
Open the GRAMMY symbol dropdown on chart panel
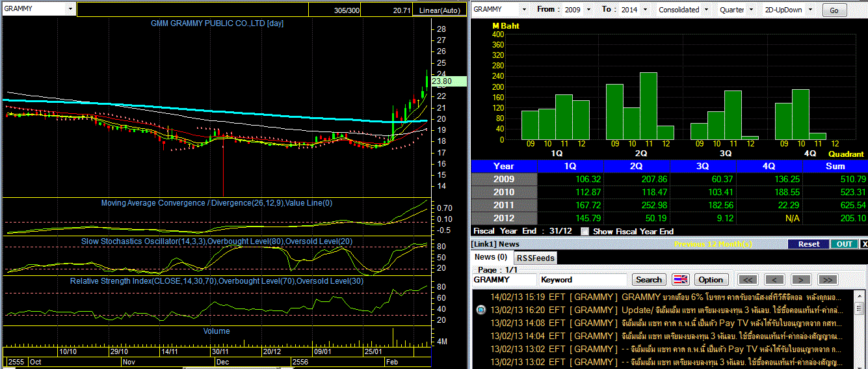[70, 10]
